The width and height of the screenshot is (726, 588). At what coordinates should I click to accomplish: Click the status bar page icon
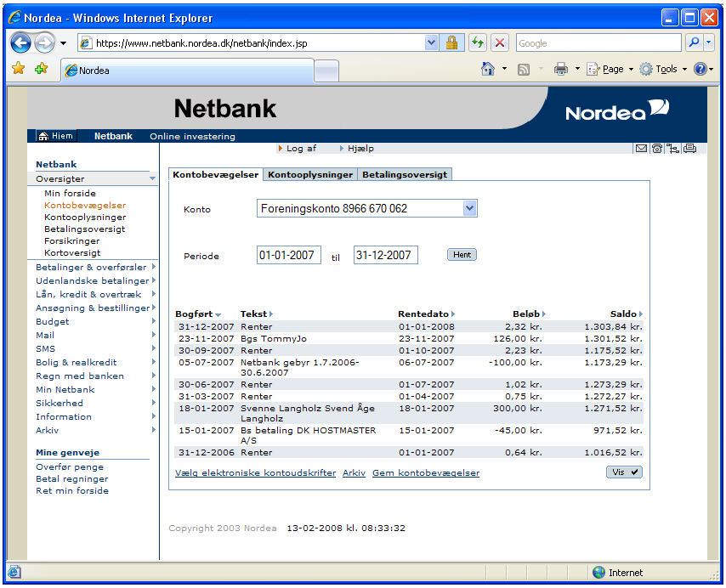point(14,572)
